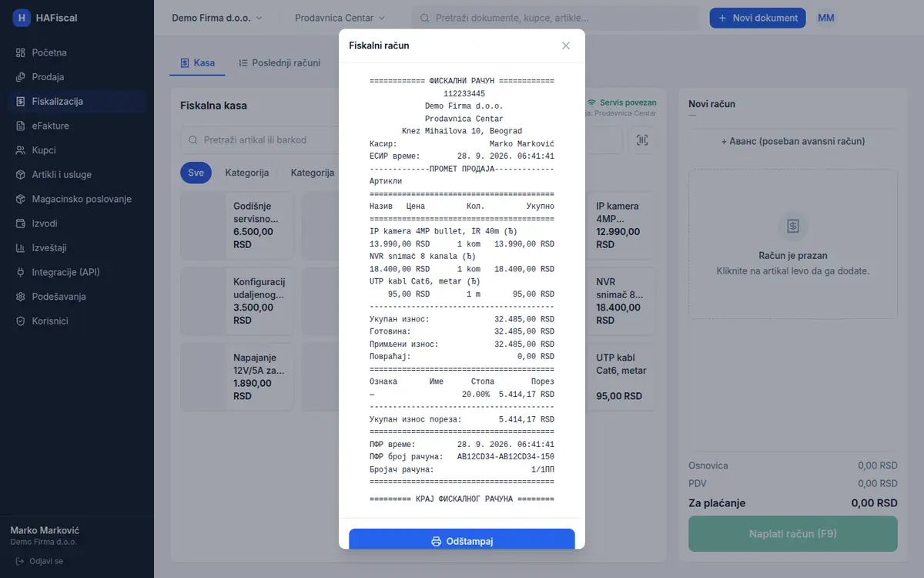This screenshot has width=924, height=578.
Task: Switch to the Poslednji računi tab
Action: [x=280, y=62]
